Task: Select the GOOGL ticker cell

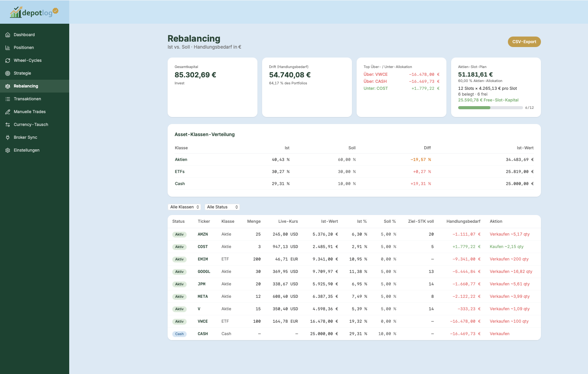Action: click(204, 272)
